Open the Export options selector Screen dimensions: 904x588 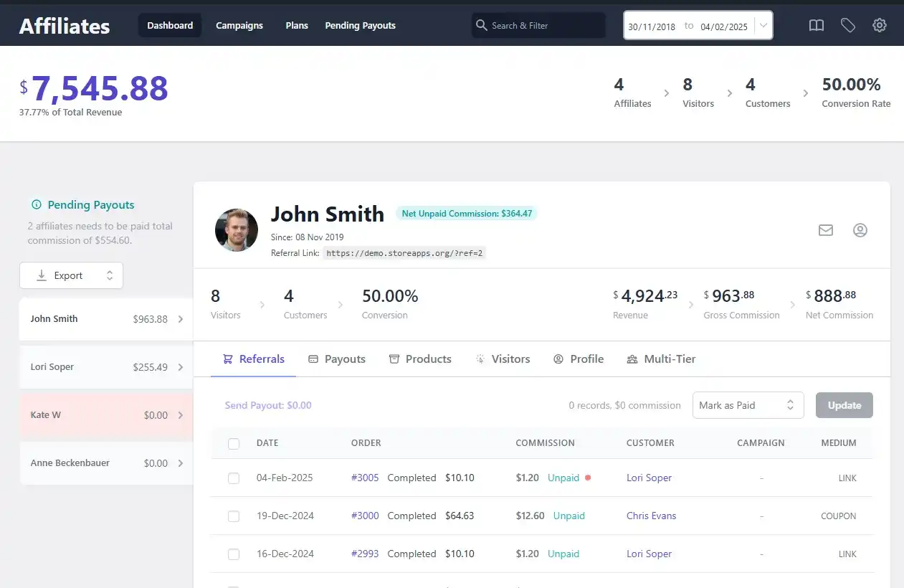71,275
